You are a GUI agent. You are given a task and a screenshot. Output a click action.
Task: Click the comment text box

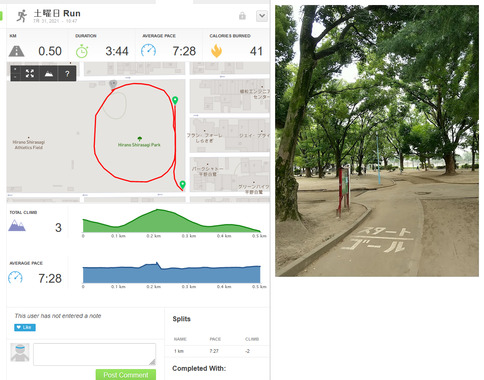tap(94, 354)
